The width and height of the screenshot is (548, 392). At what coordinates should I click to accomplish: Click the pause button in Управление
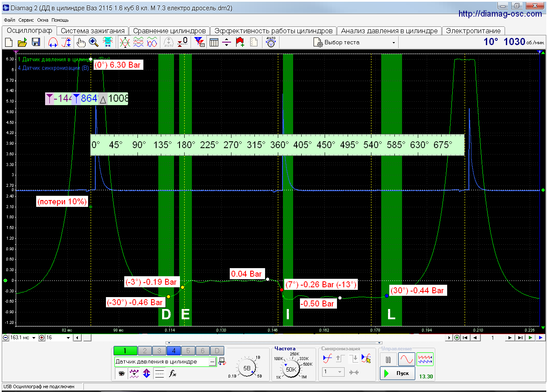pyautogui.click(x=388, y=359)
